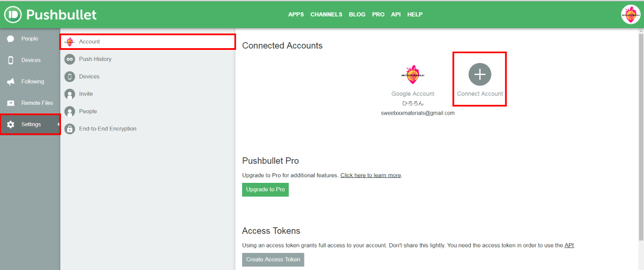644x270 pixels.
Task: Click the connected Google Account avatar
Action: click(x=413, y=74)
